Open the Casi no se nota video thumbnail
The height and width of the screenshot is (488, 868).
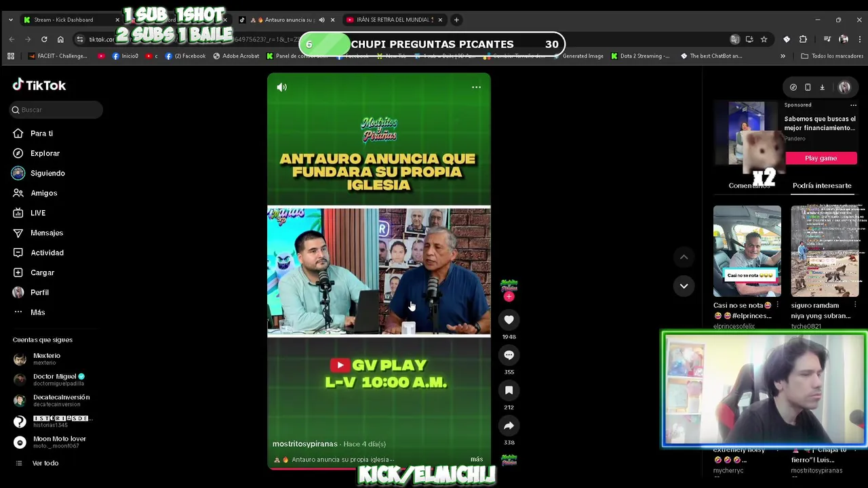click(x=747, y=251)
